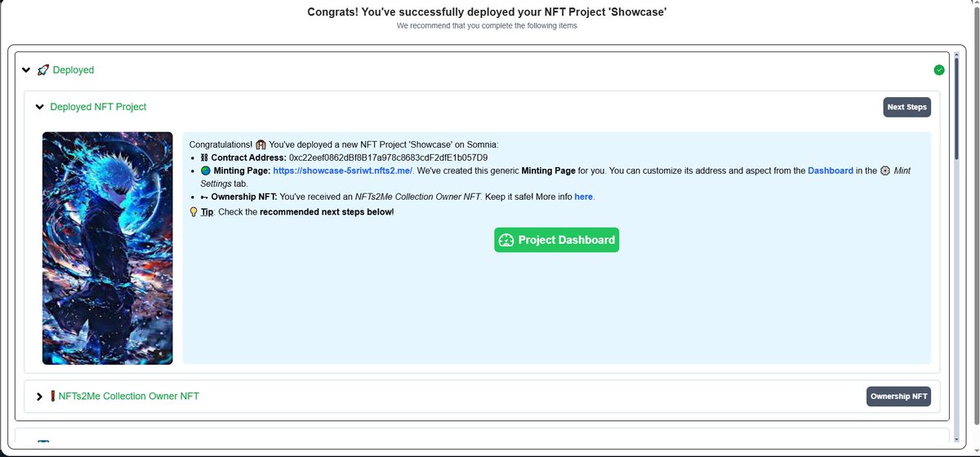Click the key icon before Ownership NFT
This screenshot has height=457, width=980.
[204, 197]
